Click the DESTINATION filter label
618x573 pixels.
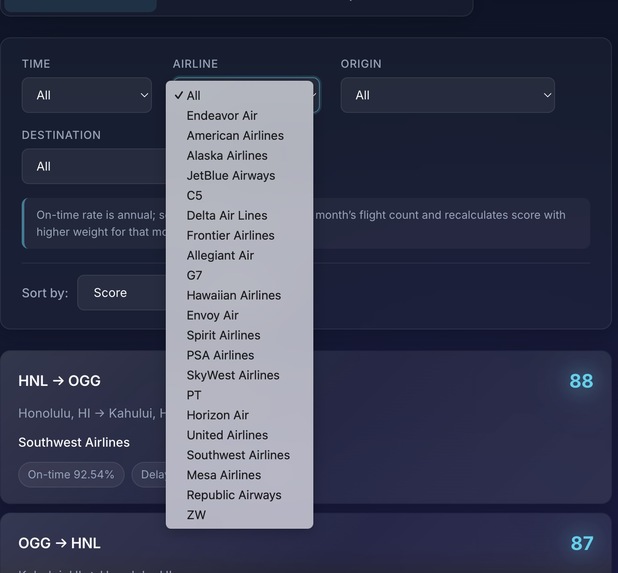click(x=61, y=135)
